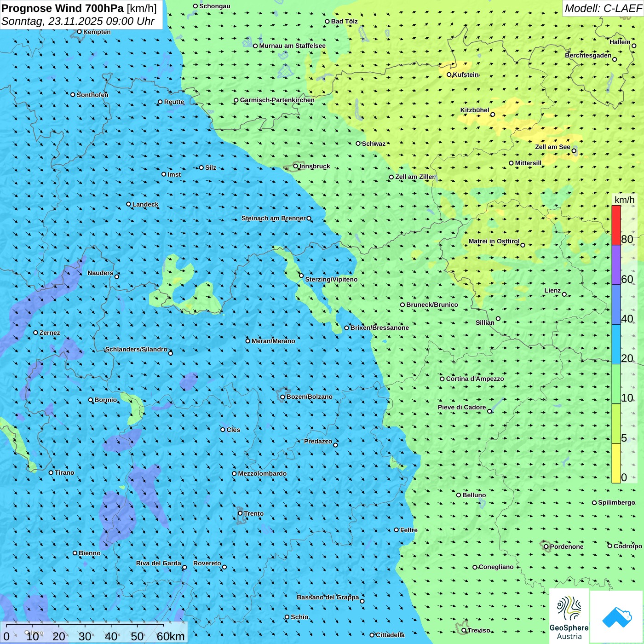Screen dimensions: 644x644
Task: Click the Kempten location marker
Action: (79, 32)
